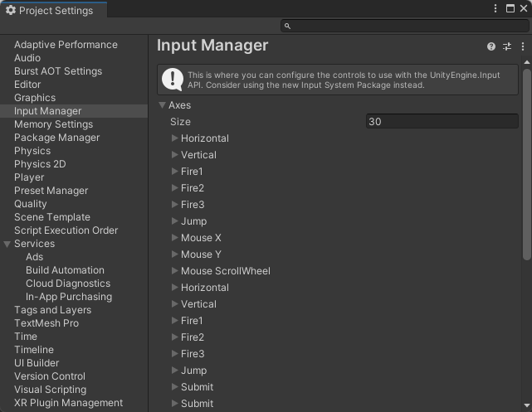Open TextMesh Pro settings
This screenshot has height=412, width=532.
point(46,323)
